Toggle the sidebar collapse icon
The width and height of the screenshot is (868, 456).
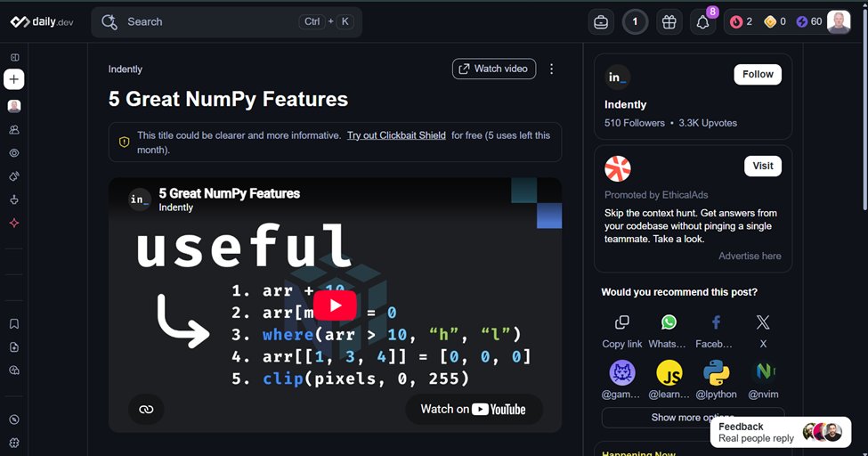coord(14,57)
